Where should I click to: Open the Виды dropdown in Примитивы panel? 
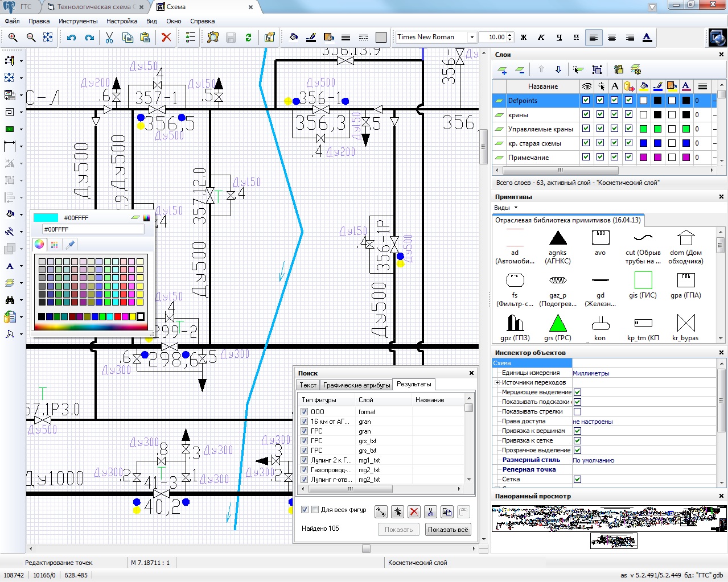tap(505, 208)
